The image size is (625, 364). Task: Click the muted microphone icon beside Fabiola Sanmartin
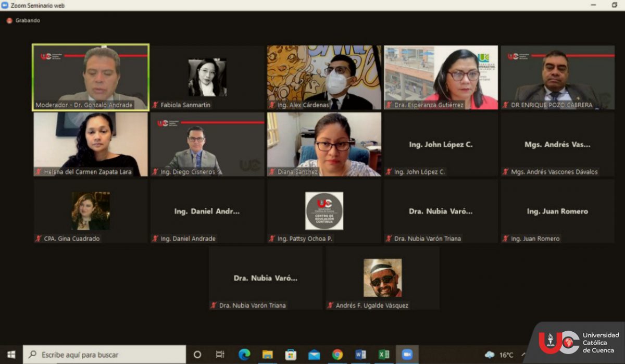(155, 105)
